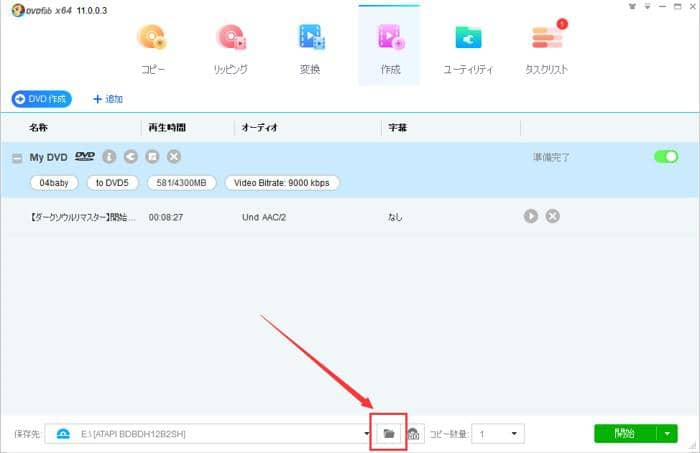700x453 pixels.
Task: Collapse the My DVD task entry
Action: click(17, 158)
